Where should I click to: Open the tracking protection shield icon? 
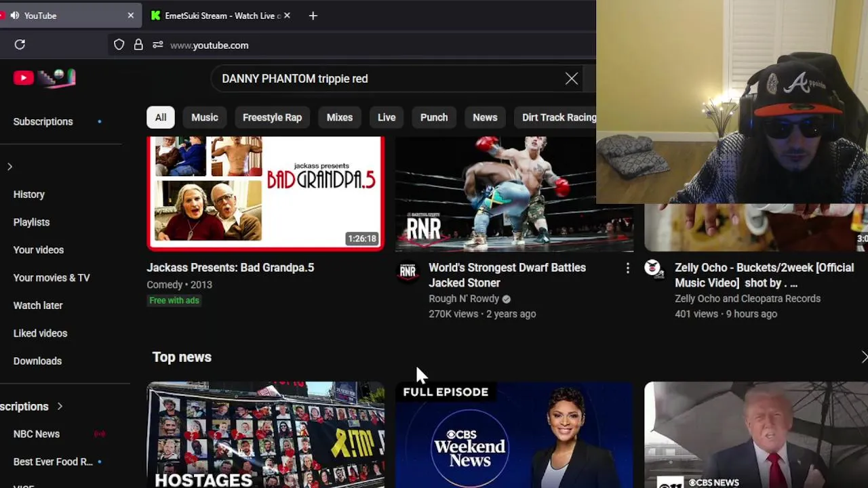119,45
